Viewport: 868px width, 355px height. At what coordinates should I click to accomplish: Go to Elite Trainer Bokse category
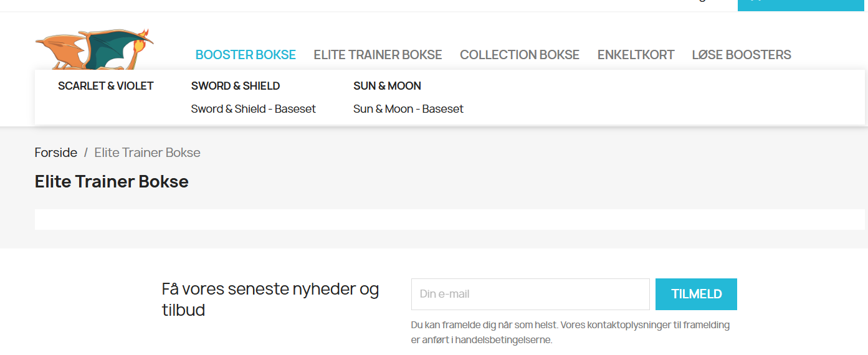378,55
